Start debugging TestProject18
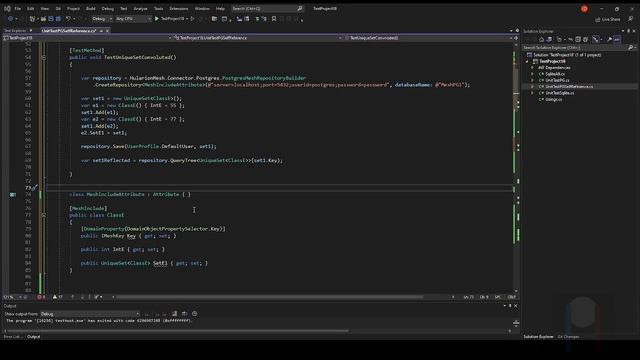 click(x=169, y=19)
